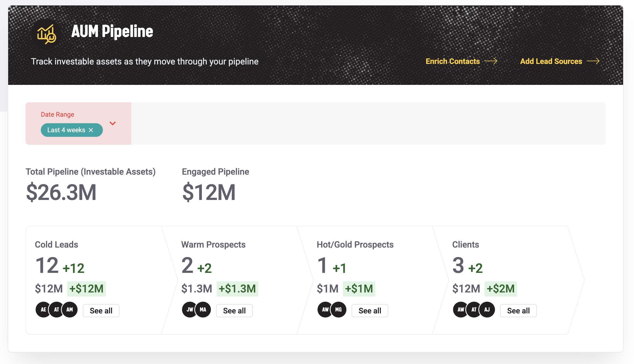The width and height of the screenshot is (634, 364).
Task: Expand the Date Range dropdown chevron
Action: 113,123
